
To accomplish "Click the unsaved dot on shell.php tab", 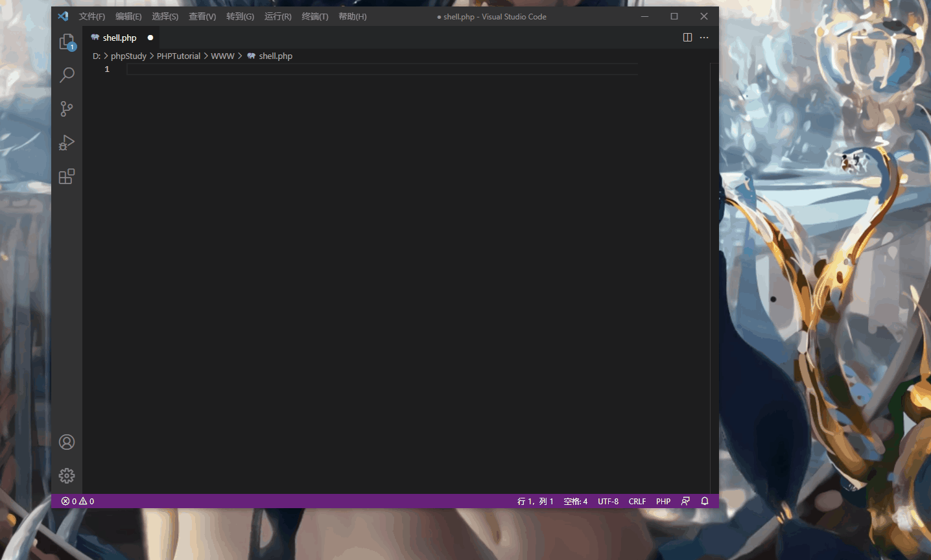I will (150, 38).
